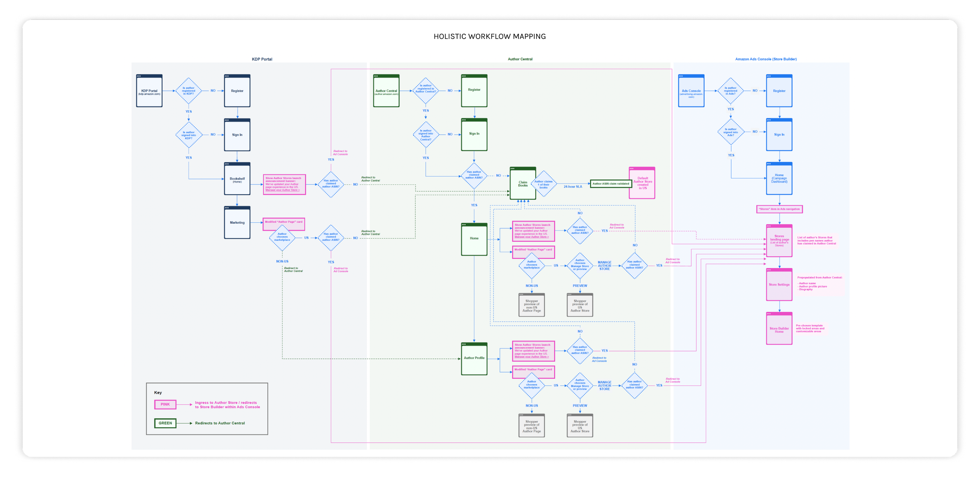This screenshot has height=480, width=980.
Task: Select the Marketing node
Action: click(x=237, y=222)
